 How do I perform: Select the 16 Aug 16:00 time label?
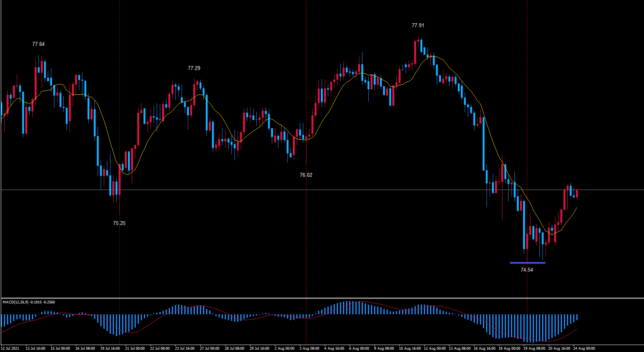click(484, 349)
